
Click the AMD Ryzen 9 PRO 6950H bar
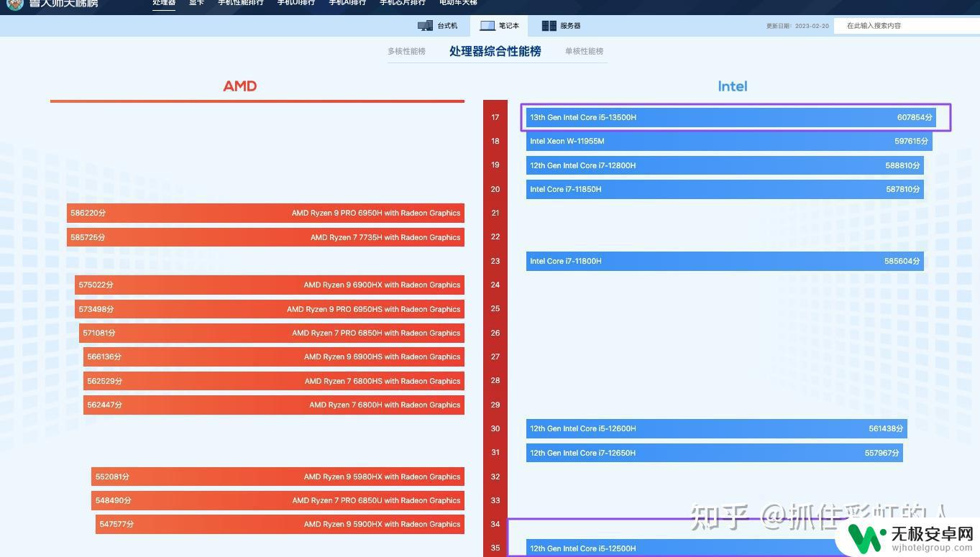pyautogui.click(x=265, y=213)
